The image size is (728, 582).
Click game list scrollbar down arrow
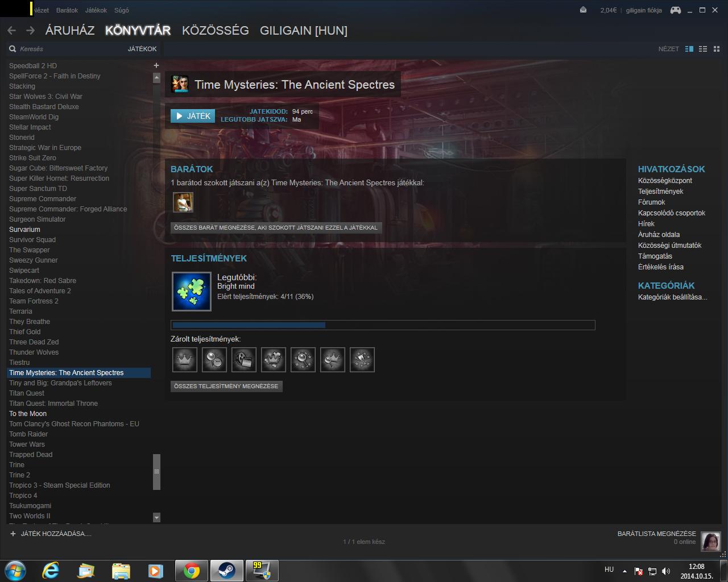coord(156,517)
